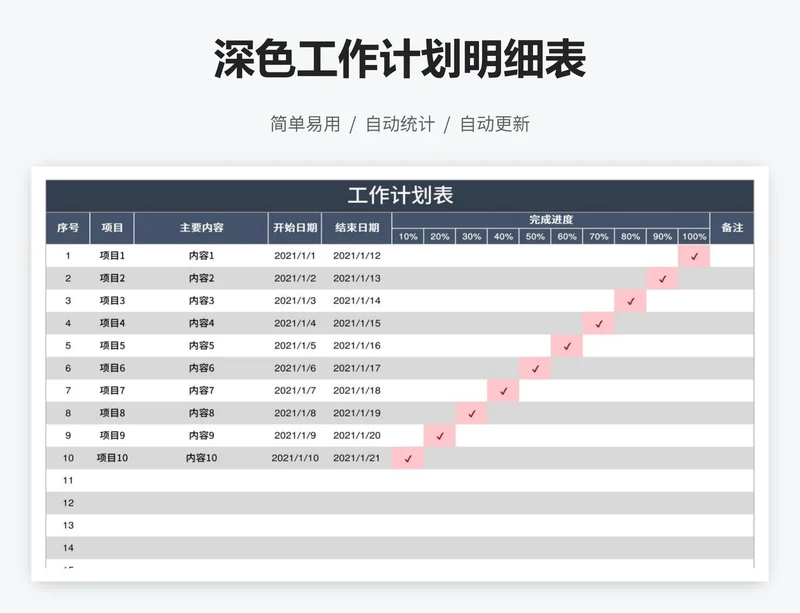800x613 pixels.
Task: Select the cell 项目10
Action: (x=112, y=458)
